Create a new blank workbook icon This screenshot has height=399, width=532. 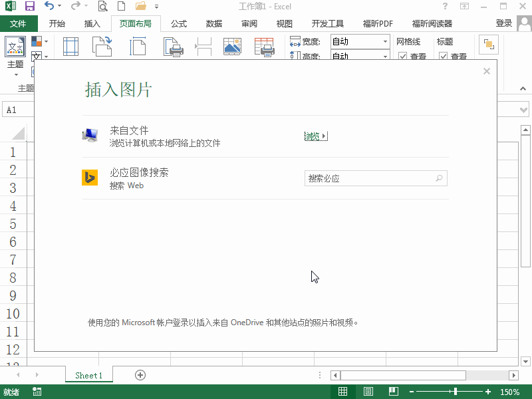[x=121, y=6]
